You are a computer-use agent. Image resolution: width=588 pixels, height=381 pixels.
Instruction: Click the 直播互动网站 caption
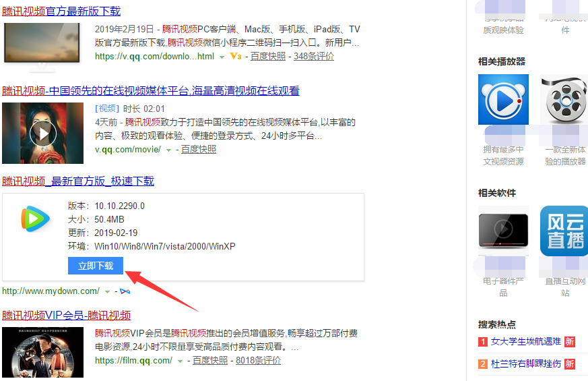565,287
